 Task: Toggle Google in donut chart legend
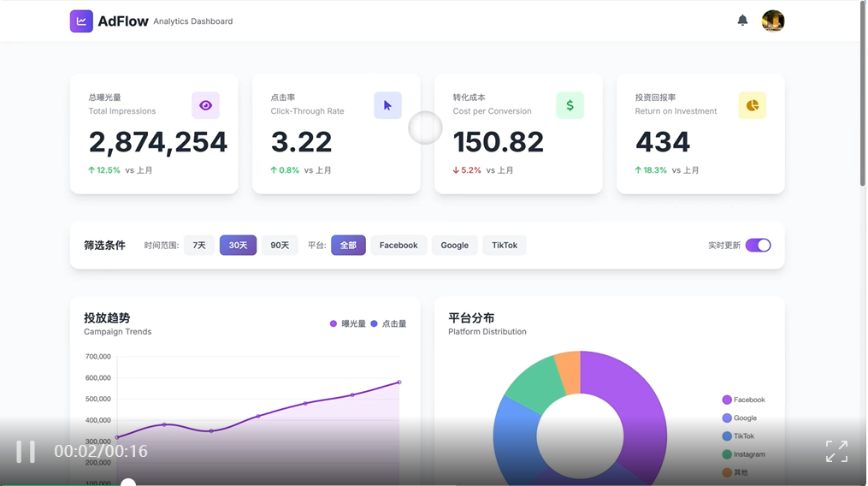pyautogui.click(x=739, y=418)
